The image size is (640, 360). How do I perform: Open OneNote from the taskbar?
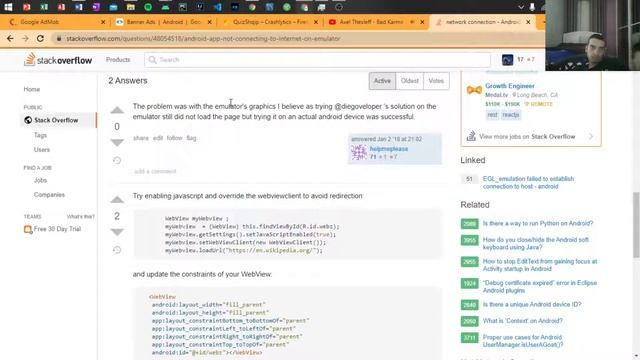96,7
